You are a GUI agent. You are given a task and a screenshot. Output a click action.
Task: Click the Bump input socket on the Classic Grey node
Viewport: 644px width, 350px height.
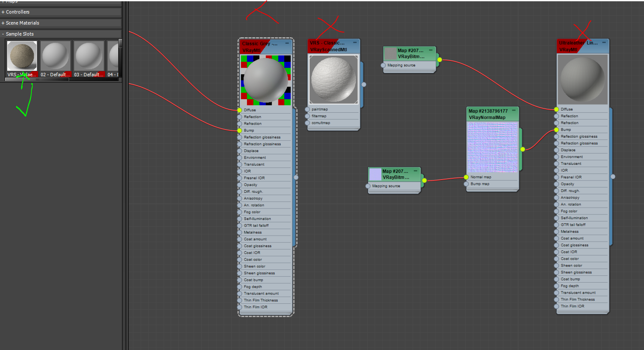pyautogui.click(x=240, y=131)
